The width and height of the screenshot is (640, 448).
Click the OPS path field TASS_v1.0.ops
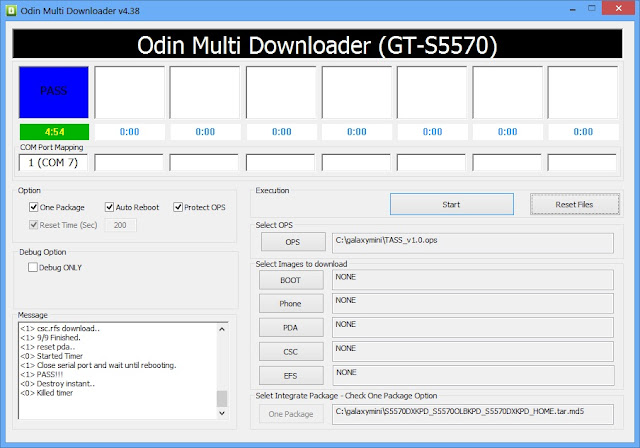point(473,243)
